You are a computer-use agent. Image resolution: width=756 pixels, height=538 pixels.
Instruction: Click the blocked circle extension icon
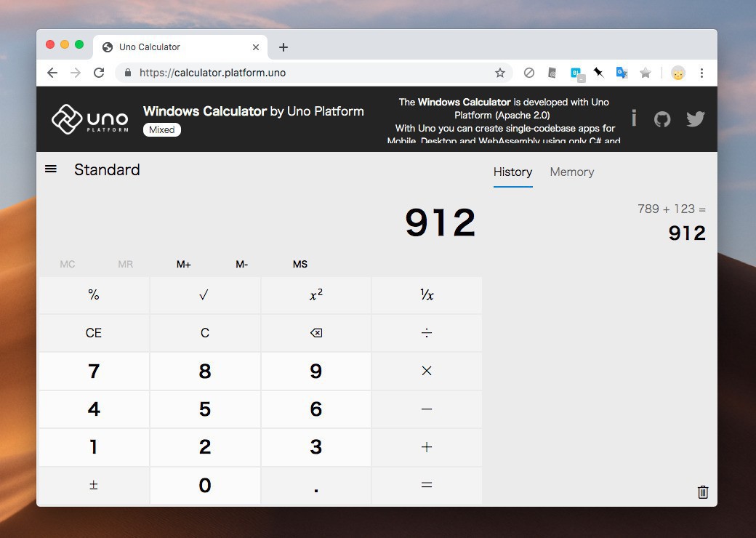click(529, 73)
